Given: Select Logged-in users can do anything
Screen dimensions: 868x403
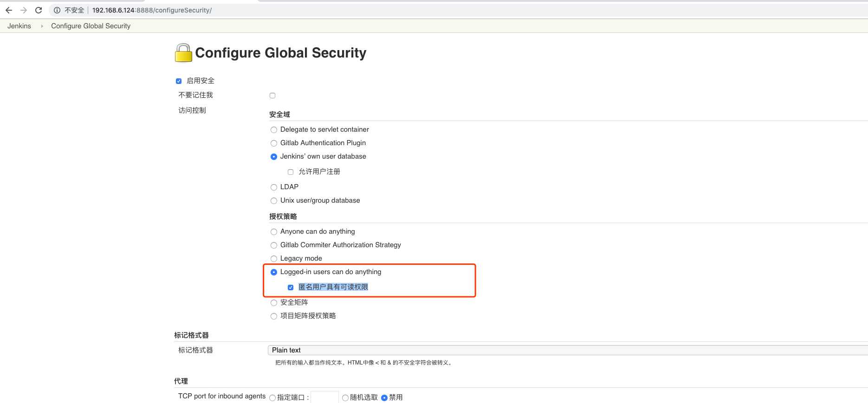Looking at the screenshot, I should click(274, 272).
